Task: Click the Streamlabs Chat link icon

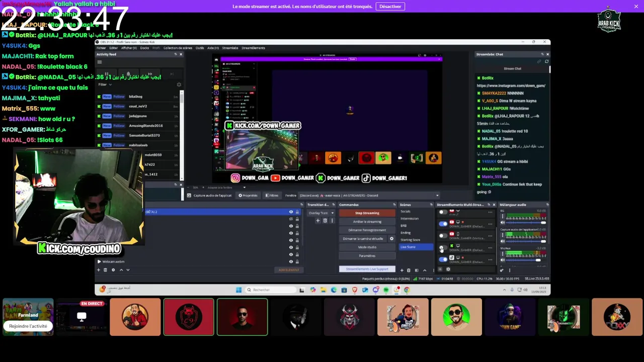Action: [x=539, y=61]
